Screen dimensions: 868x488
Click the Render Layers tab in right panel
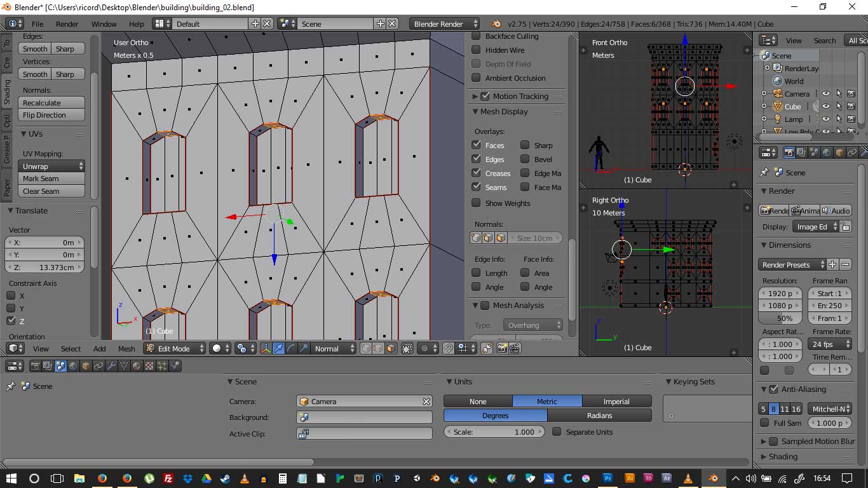click(x=801, y=152)
